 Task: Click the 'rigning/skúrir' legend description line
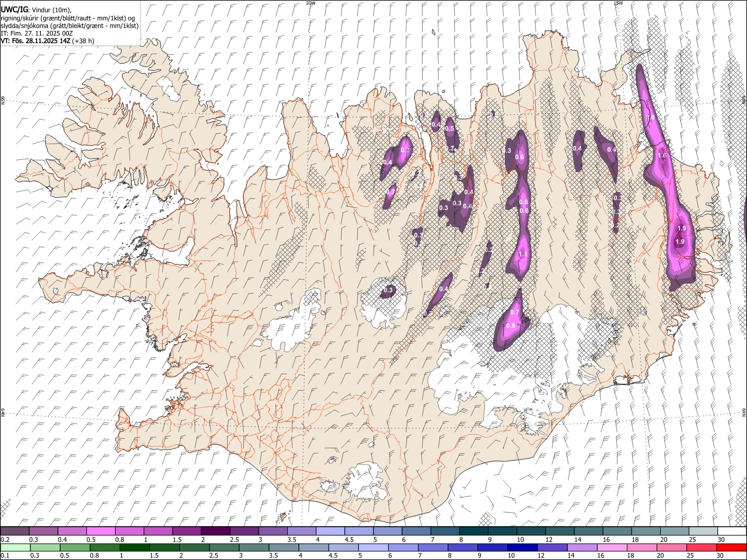(x=68, y=18)
